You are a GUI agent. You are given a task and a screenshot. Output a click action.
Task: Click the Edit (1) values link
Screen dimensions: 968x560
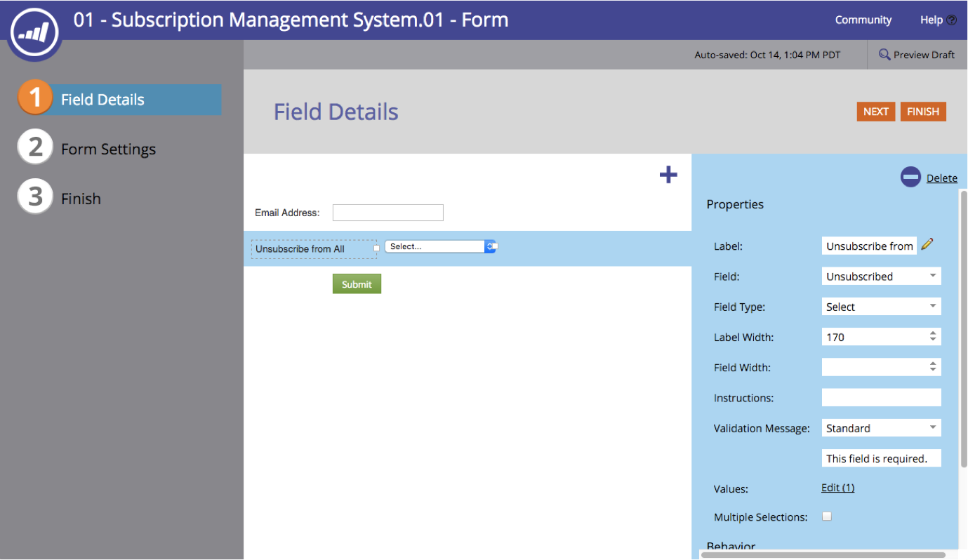pos(837,488)
